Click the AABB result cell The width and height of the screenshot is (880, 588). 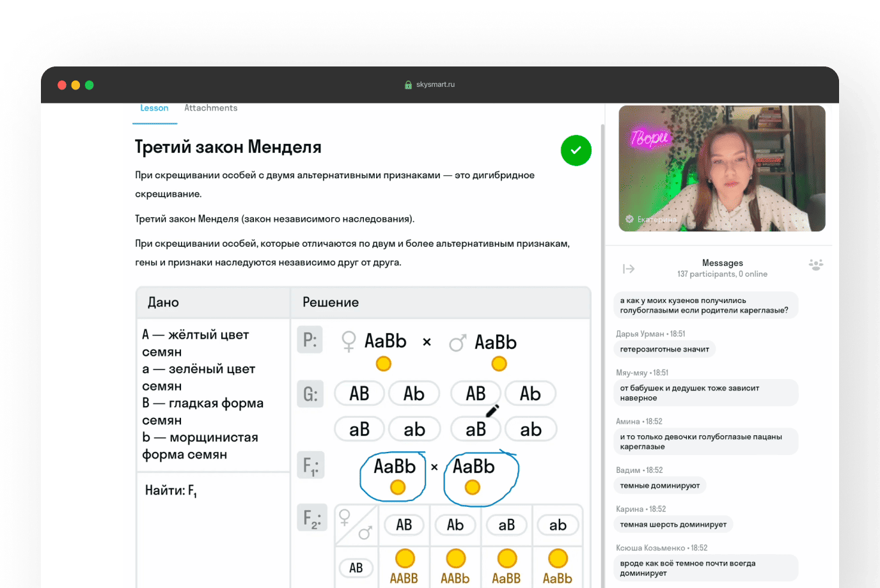(x=404, y=568)
